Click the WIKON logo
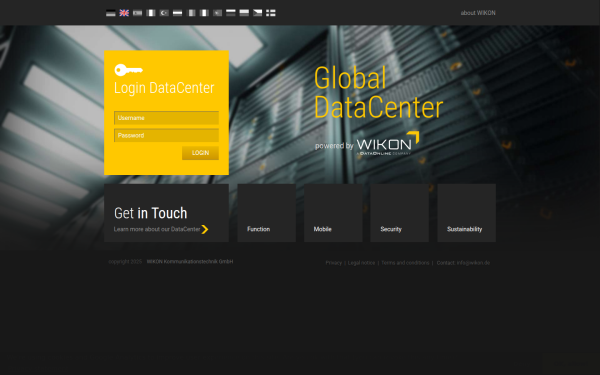The width and height of the screenshot is (600, 375). [x=388, y=143]
